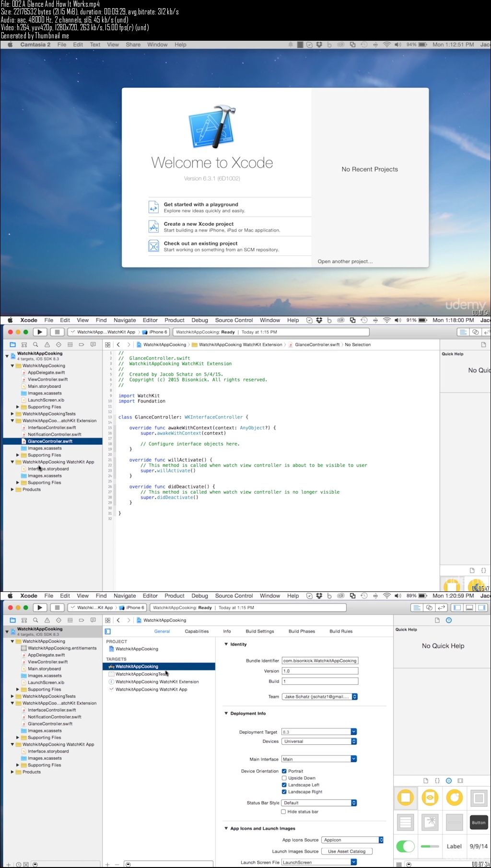
Task: Click the minus button below the targets list
Action: [x=117, y=864]
